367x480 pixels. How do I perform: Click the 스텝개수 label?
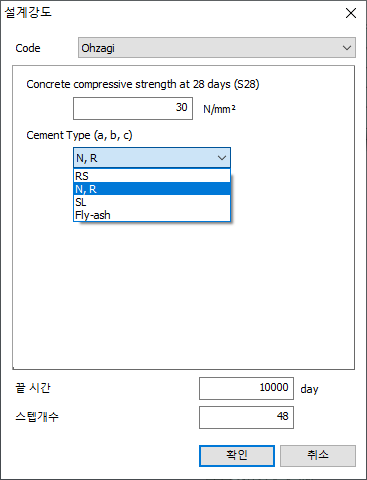tap(37, 417)
